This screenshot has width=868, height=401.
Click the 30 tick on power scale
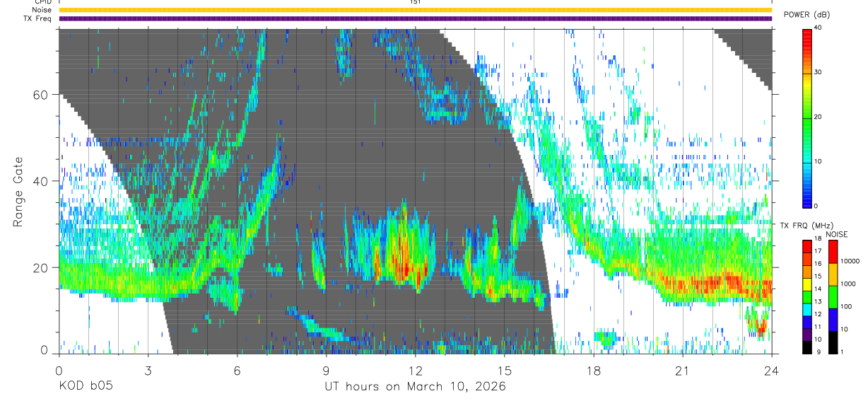[819, 72]
